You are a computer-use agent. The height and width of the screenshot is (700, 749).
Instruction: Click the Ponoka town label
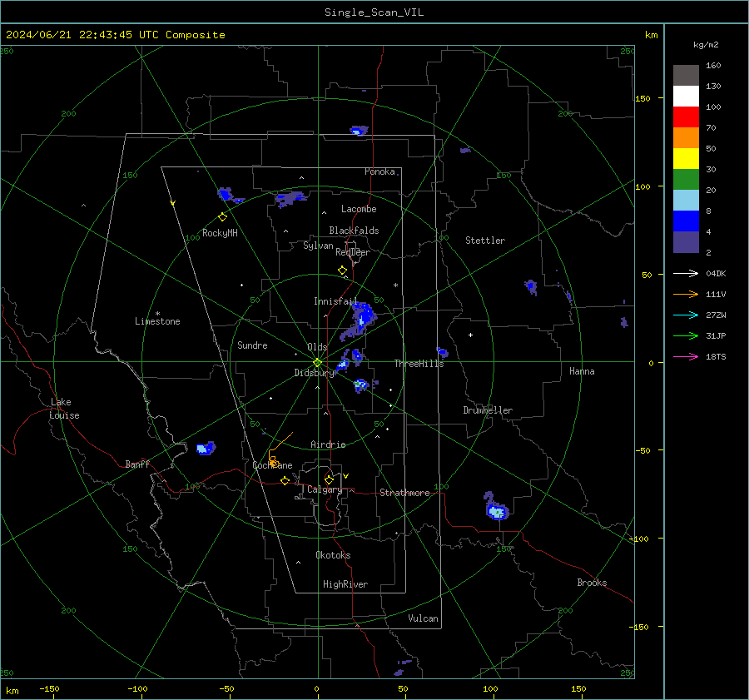tap(379, 171)
